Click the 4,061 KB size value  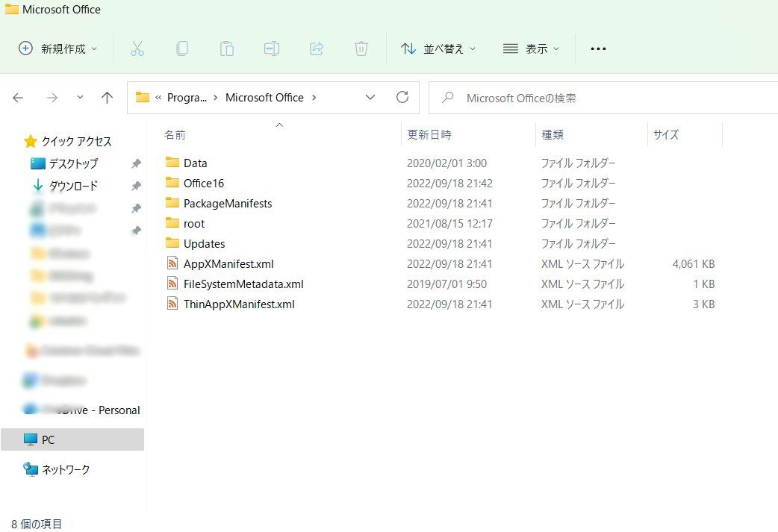tap(694, 264)
